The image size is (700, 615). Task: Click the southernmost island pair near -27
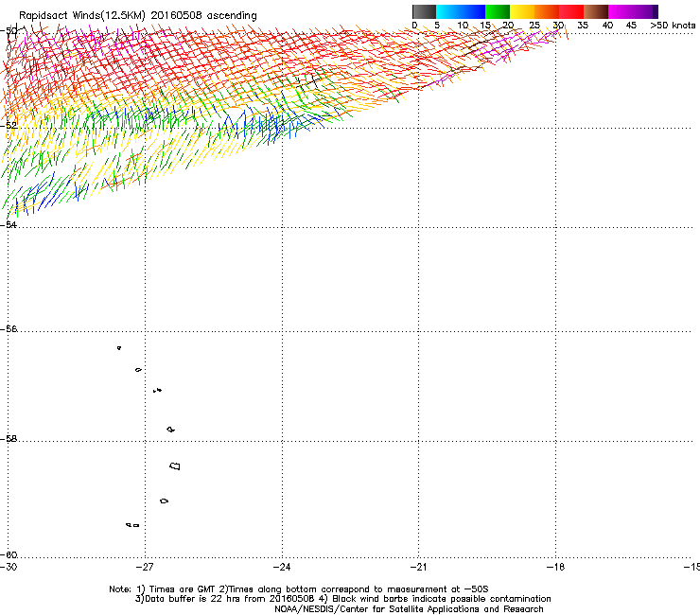pyautogui.click(x=132, y=525)
